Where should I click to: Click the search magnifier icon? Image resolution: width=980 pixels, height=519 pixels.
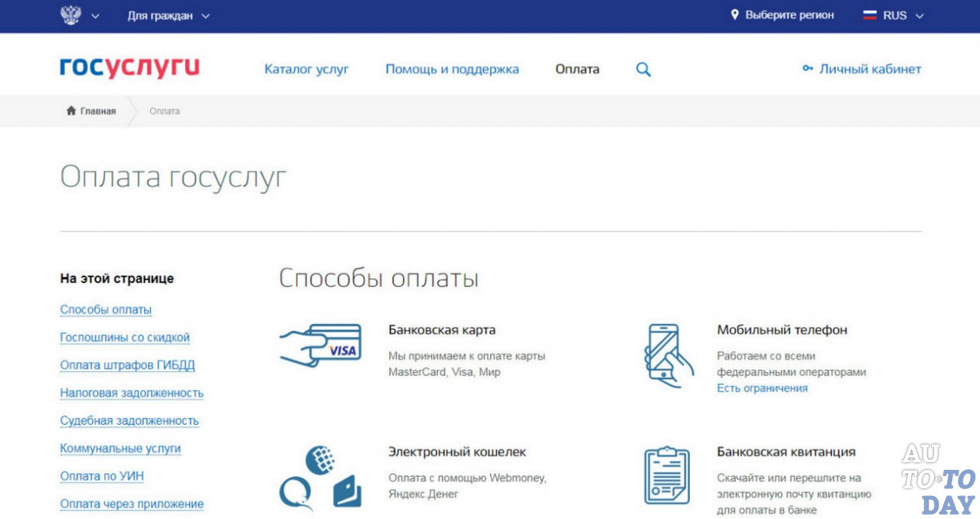click(643, 69)
